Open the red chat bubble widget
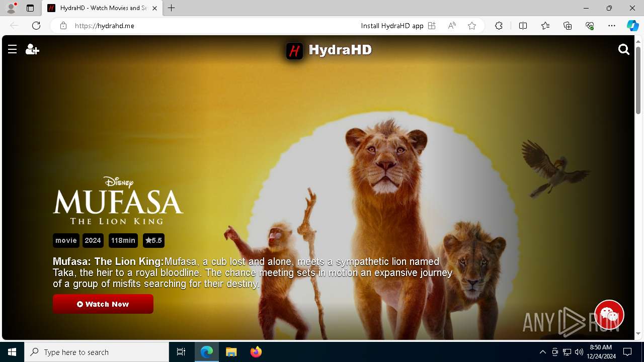Image resolution: width=644 pixels, height=362 pixels. coord(609,315)
